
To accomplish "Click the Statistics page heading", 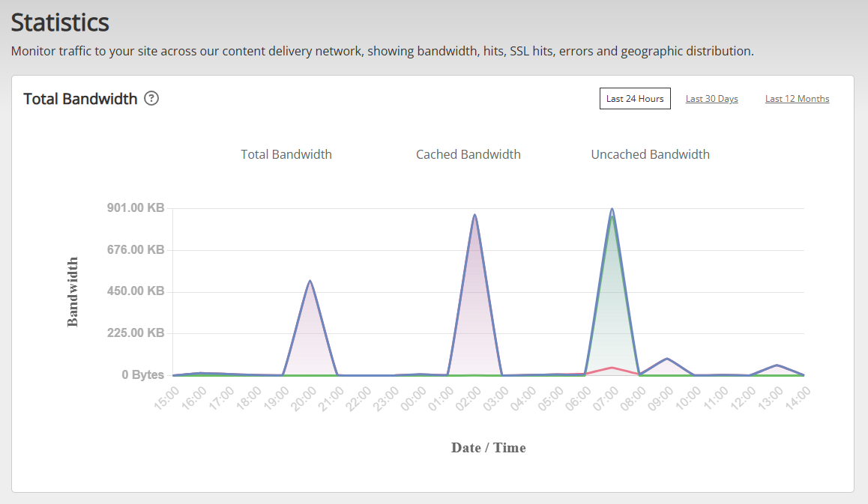I will click(x=60, y=22).
